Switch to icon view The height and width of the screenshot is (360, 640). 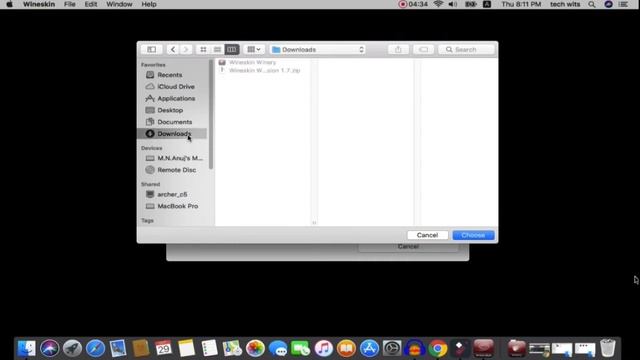(x=203, y=49)
